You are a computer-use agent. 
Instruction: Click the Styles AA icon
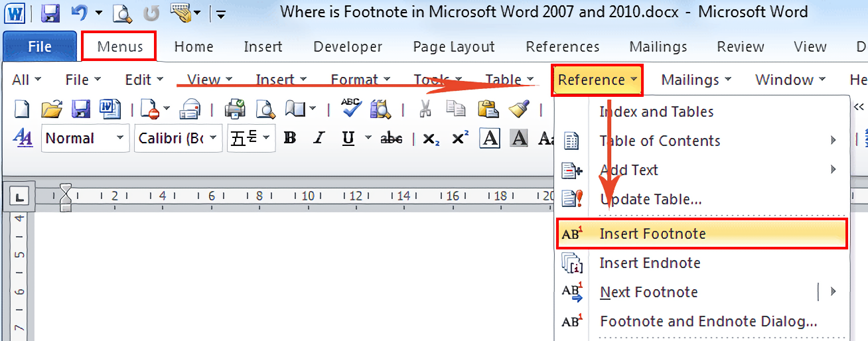pos(23,138)
